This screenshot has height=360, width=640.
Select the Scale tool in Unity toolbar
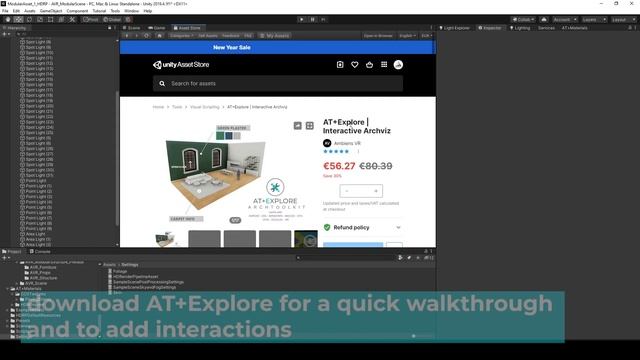tap(40, 20)
